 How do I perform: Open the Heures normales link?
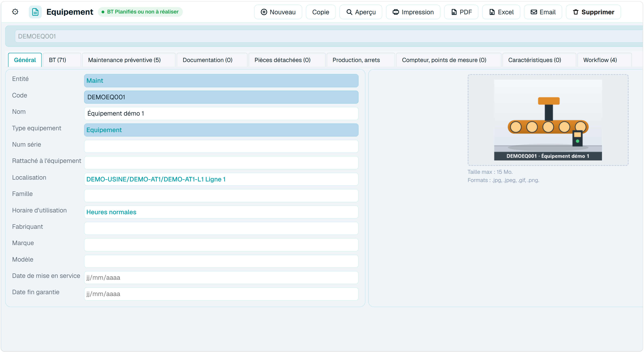(111, 212)
